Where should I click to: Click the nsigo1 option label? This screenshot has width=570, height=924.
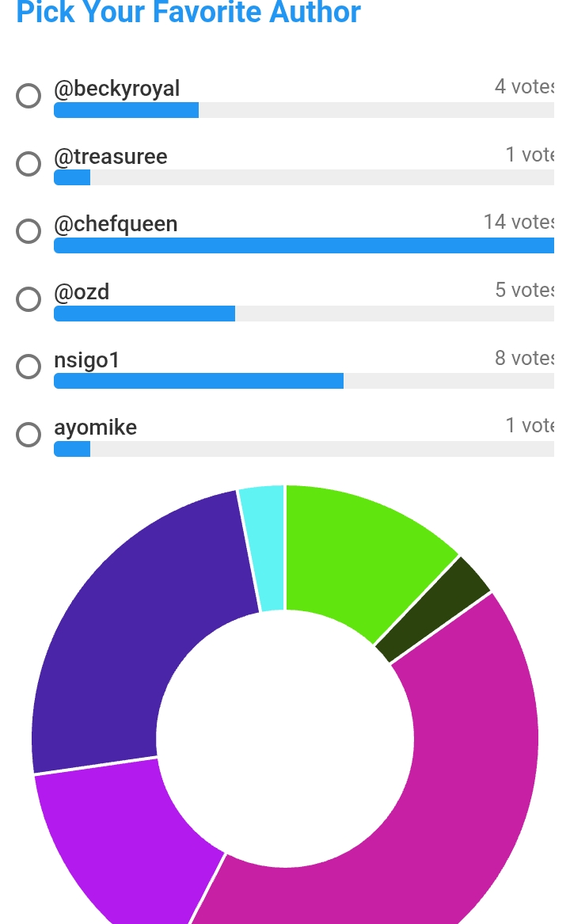(86, 360)
